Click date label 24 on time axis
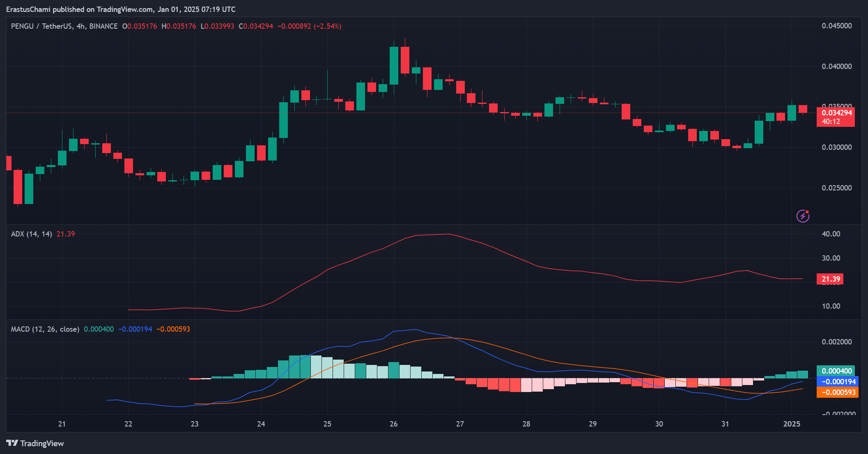Image resolution: width=868 pixels, height=454 pixels. click(261, 424)
